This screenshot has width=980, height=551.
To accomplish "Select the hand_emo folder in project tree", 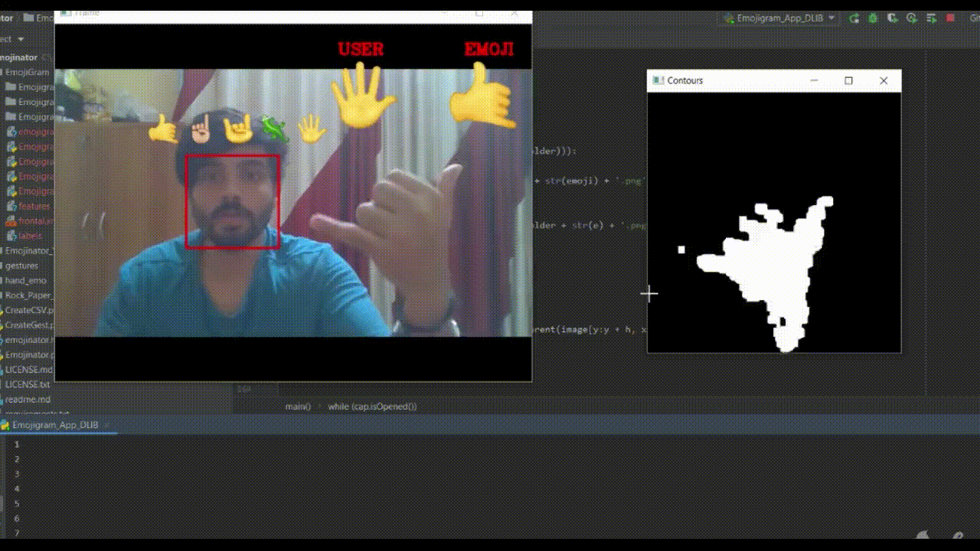I will pyautogui.click(x=25, y=280).
